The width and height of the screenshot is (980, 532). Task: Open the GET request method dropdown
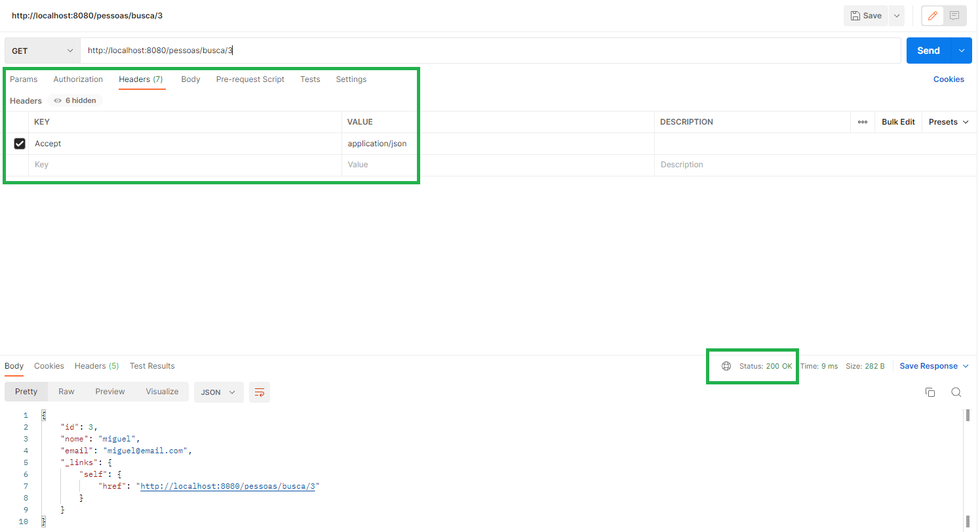tap(41, 50)
